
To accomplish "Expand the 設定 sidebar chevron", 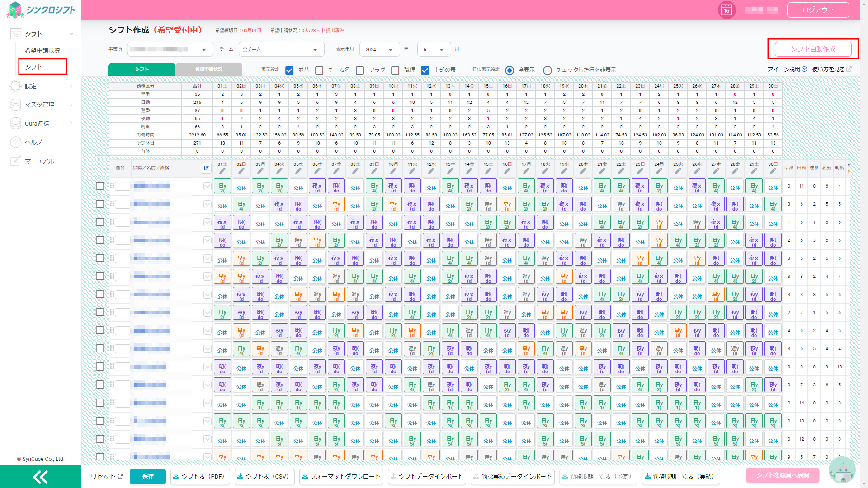I will click(71, 86).
